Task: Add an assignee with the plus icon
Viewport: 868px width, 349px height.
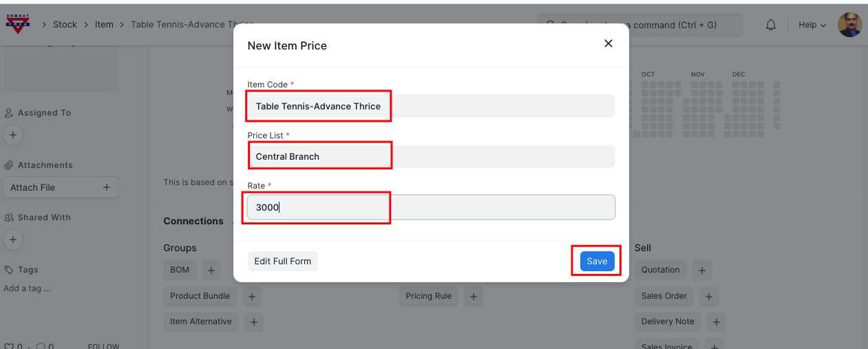Action: (13, 135)
